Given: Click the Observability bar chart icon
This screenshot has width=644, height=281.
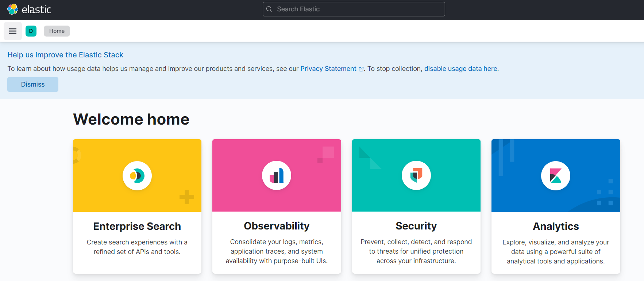Looking at the screenshot, I should point(277,175).
